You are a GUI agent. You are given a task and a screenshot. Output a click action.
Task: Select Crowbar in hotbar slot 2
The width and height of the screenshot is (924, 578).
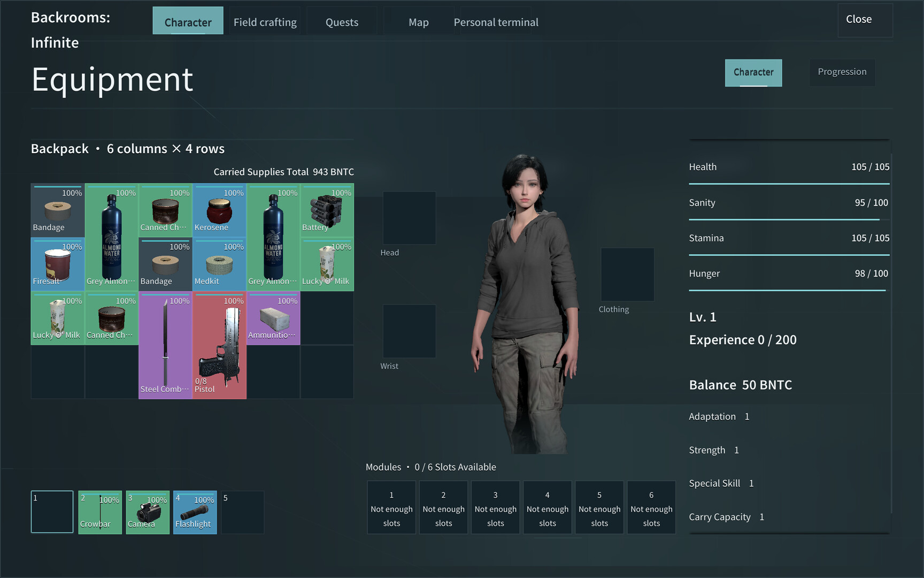[100, 512]
